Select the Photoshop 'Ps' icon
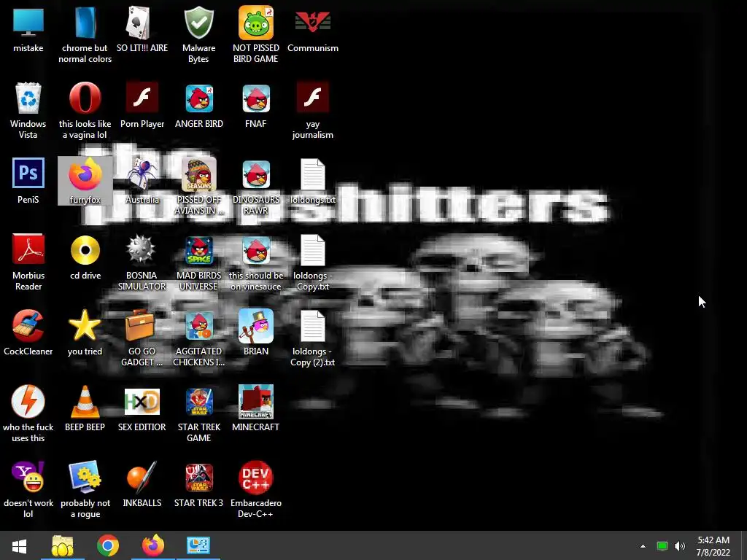 (x=28, y=173)
